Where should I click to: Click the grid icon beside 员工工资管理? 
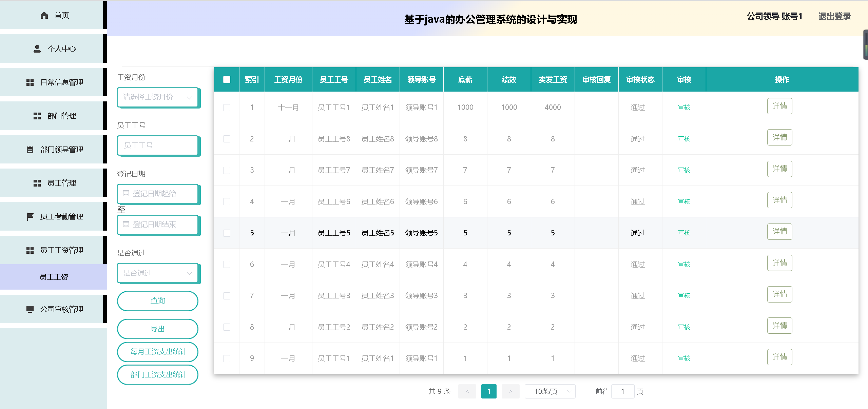tap(30, 250)
